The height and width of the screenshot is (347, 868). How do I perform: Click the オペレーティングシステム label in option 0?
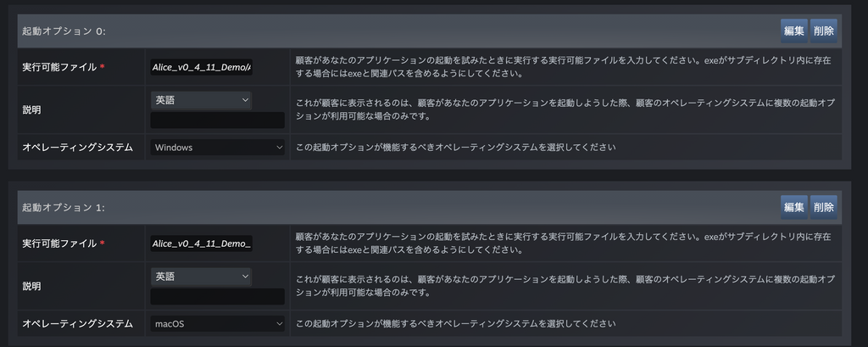(77, 147)
